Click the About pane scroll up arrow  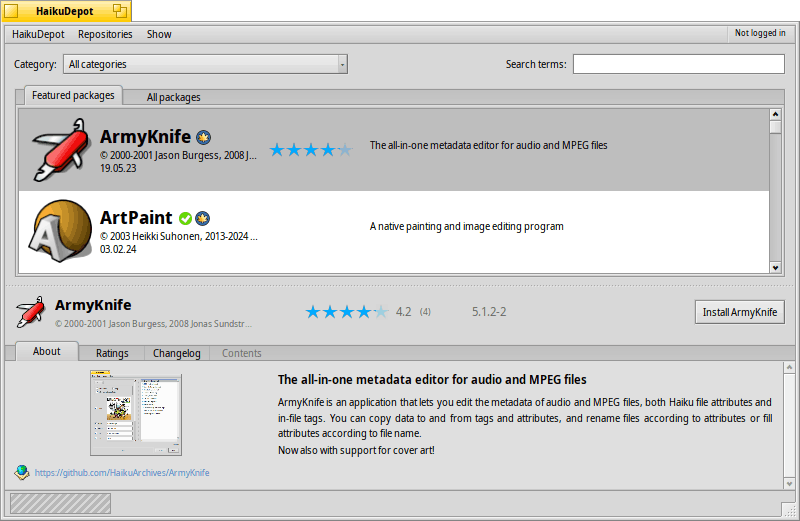coord(789,367)
